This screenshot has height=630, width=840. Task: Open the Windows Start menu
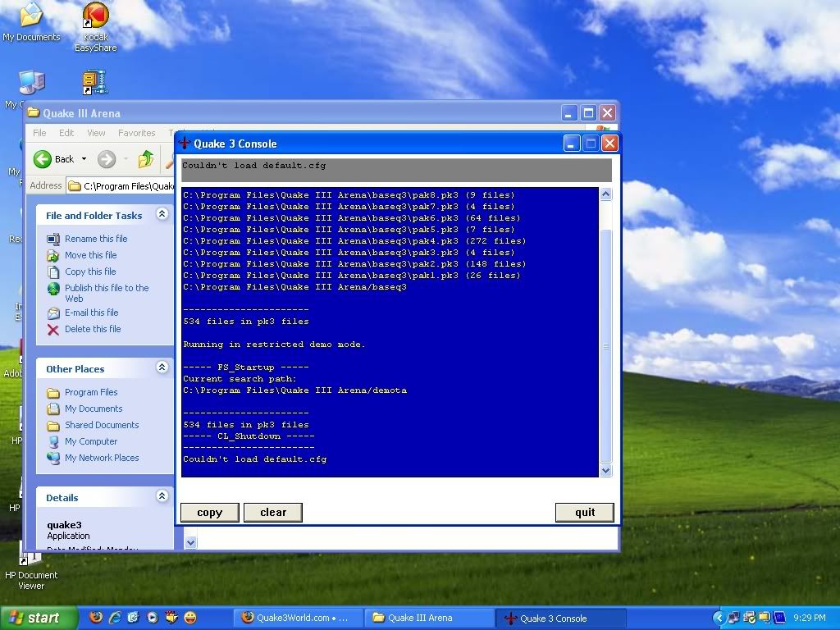point(38,618)
